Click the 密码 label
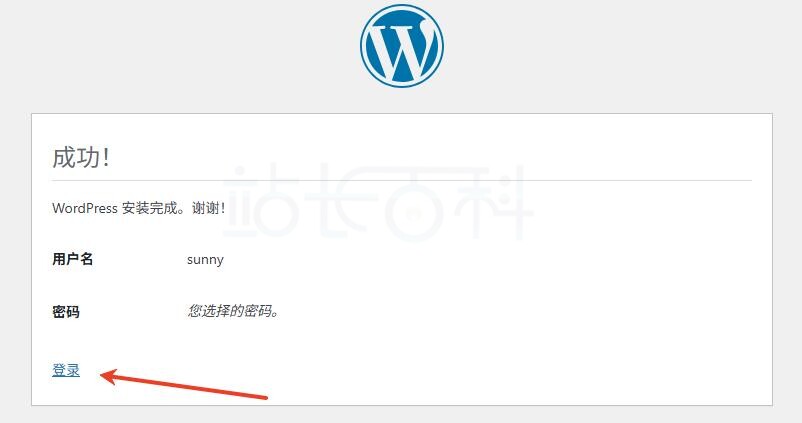802x423 pixels. click(66, 311)
